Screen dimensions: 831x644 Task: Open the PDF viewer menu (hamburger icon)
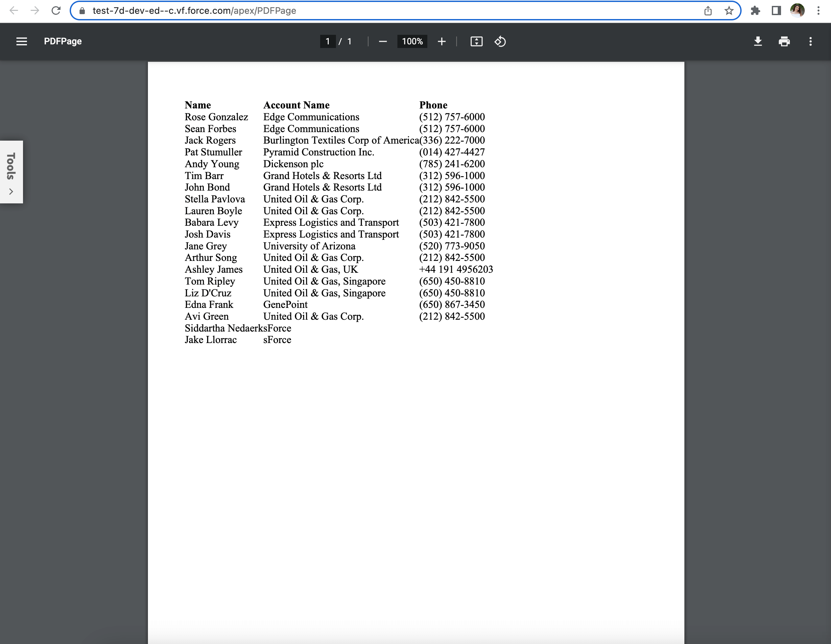click(22, 41)
